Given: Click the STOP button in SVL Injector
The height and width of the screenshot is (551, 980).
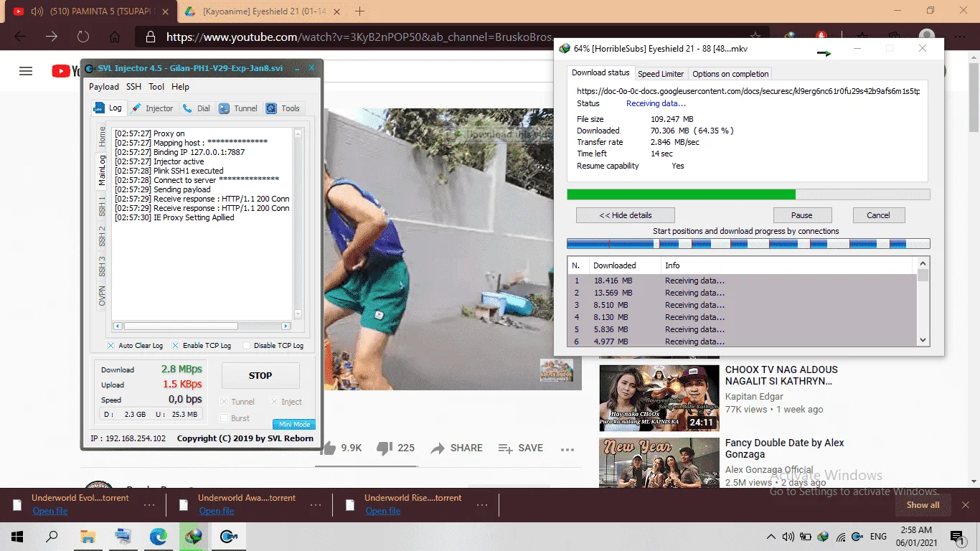Looking at the screenshot, I should pos(260,375).
